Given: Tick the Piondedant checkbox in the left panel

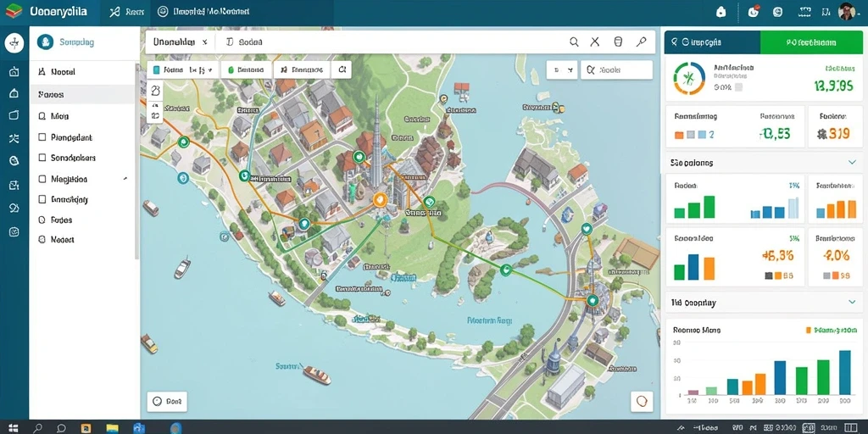Looking at the screenshot, I should click(x=42, y=137).
